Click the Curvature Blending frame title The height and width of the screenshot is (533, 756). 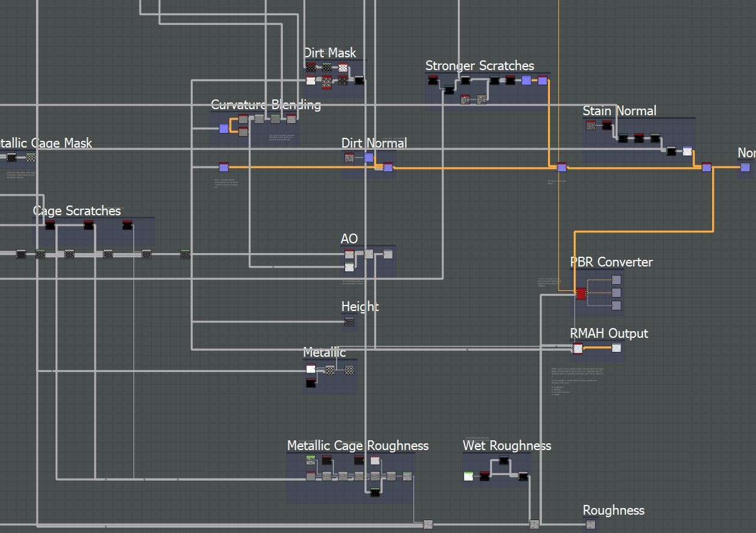[266, 105]
